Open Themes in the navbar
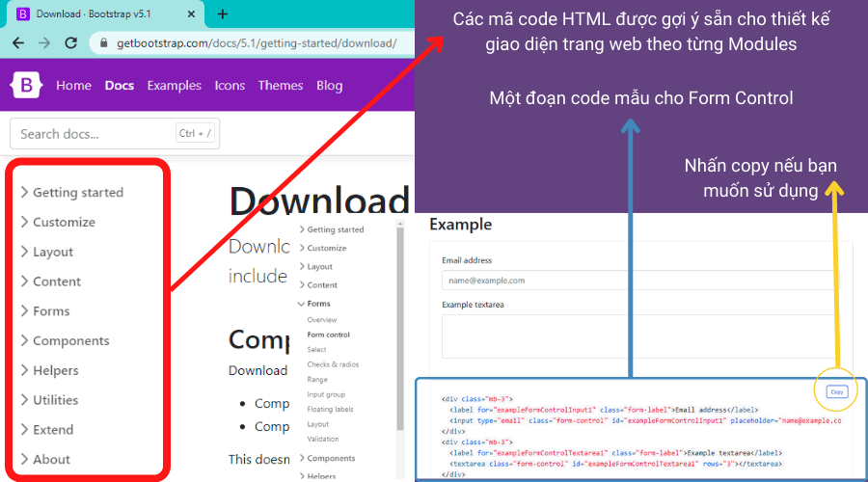The width and height of the screenshot is (868, 482). (x=281, y=86)
